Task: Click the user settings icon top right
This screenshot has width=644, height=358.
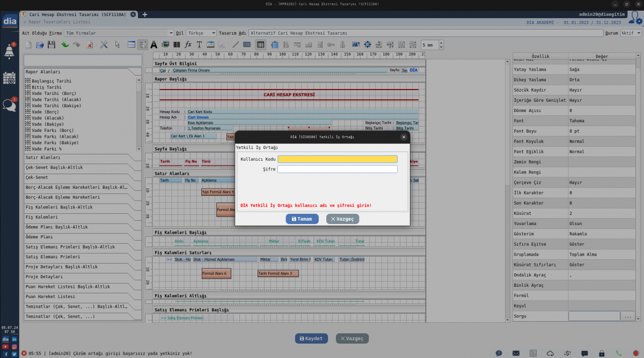Action: [634, 19]
